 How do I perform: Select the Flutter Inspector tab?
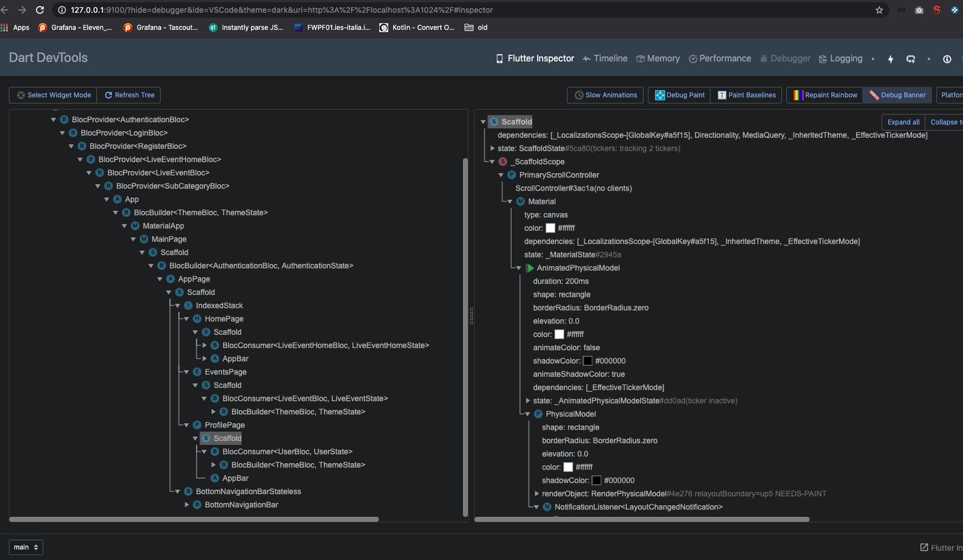pyautogui.click(x=535, y=59)
